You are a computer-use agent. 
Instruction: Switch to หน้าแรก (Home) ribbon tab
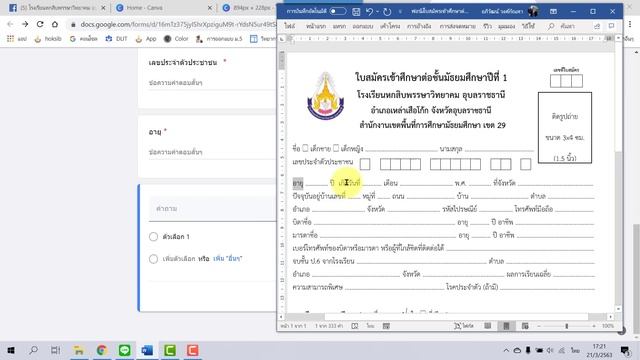pos(316,26)
